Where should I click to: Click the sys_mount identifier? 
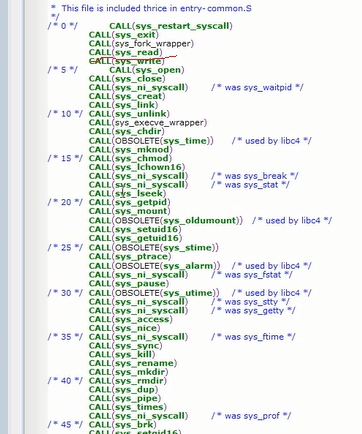point(141,211)
